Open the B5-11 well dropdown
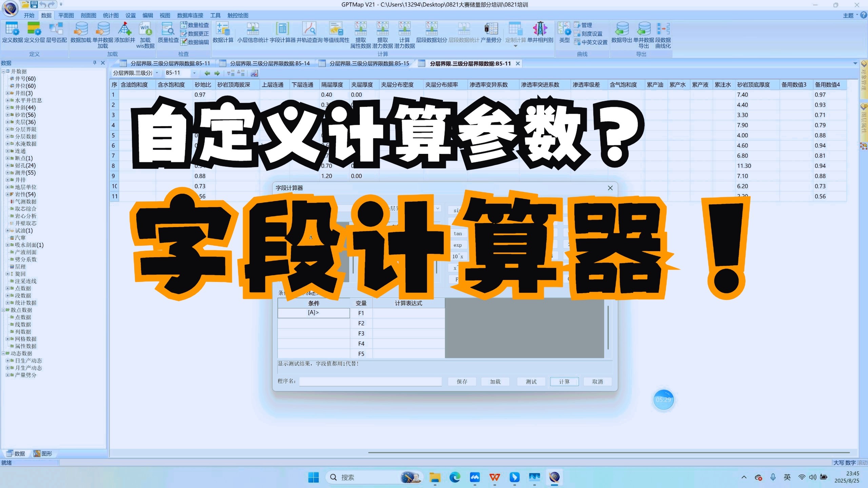The image size is (868, 488). pos(194,73)
